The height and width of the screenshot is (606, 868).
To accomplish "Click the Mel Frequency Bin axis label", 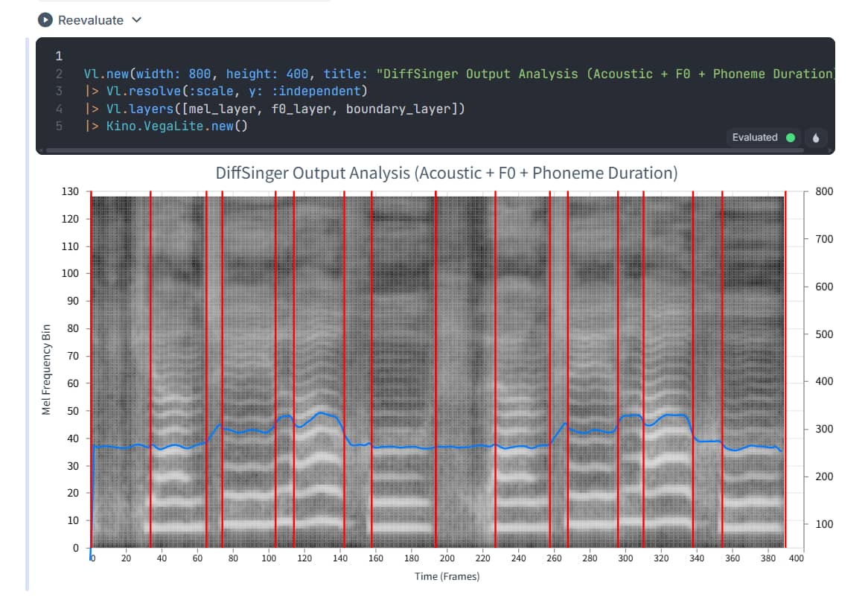I will tap(47, 370).
